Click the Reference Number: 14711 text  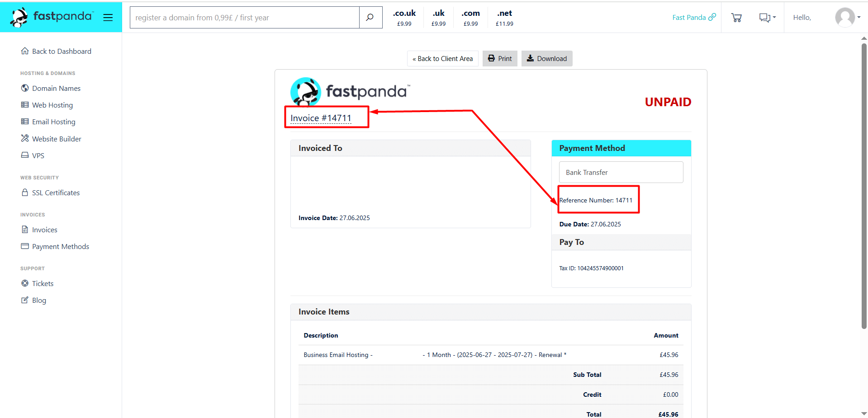coord(596,200)
